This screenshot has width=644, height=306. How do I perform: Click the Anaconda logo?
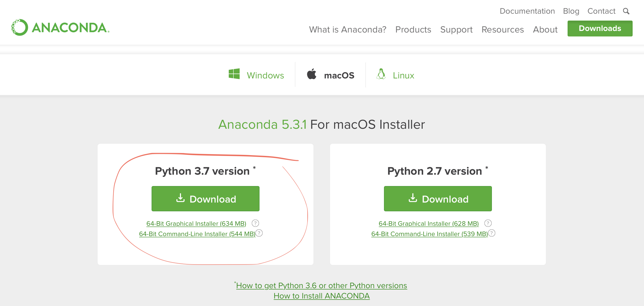click(60, 27)
